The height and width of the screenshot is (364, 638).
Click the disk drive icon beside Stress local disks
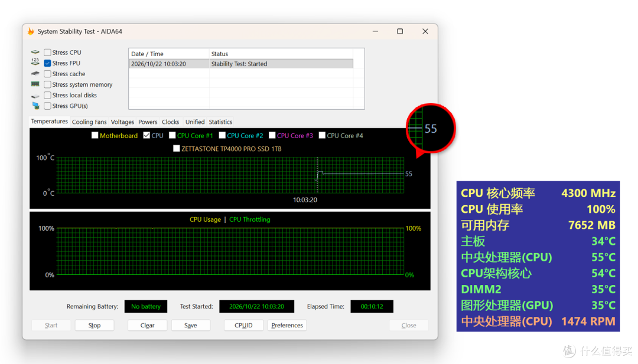click(35, 96)
